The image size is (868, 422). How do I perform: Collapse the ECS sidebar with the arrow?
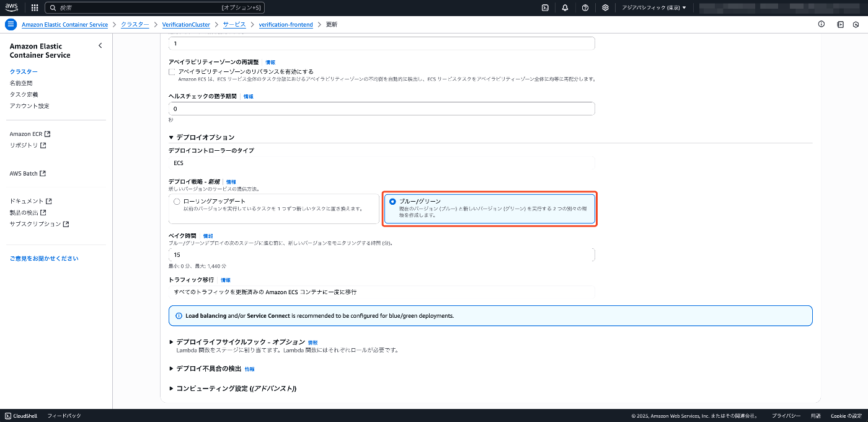click(x=100, y=46)
